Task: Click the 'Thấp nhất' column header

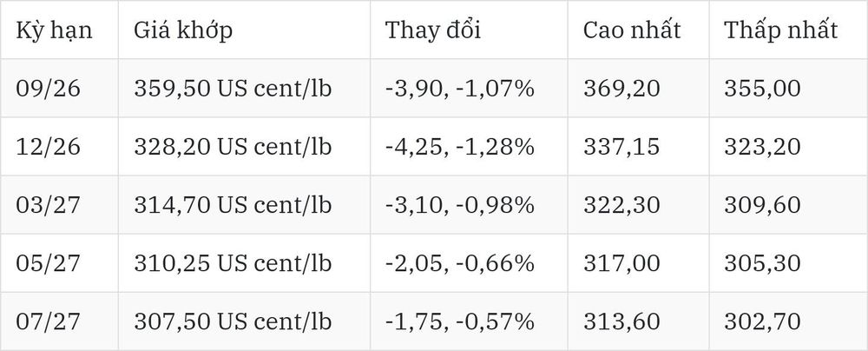Action: [x=781, y=30]
